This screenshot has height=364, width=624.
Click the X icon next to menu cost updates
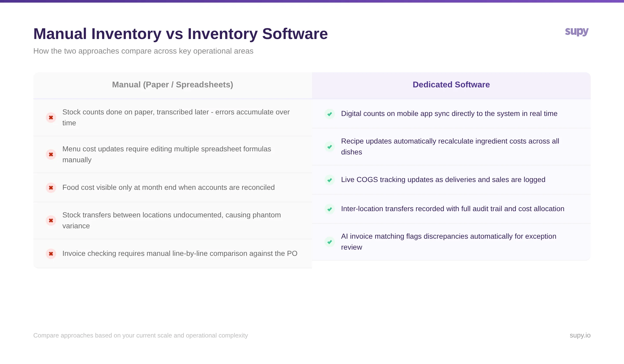51,154
